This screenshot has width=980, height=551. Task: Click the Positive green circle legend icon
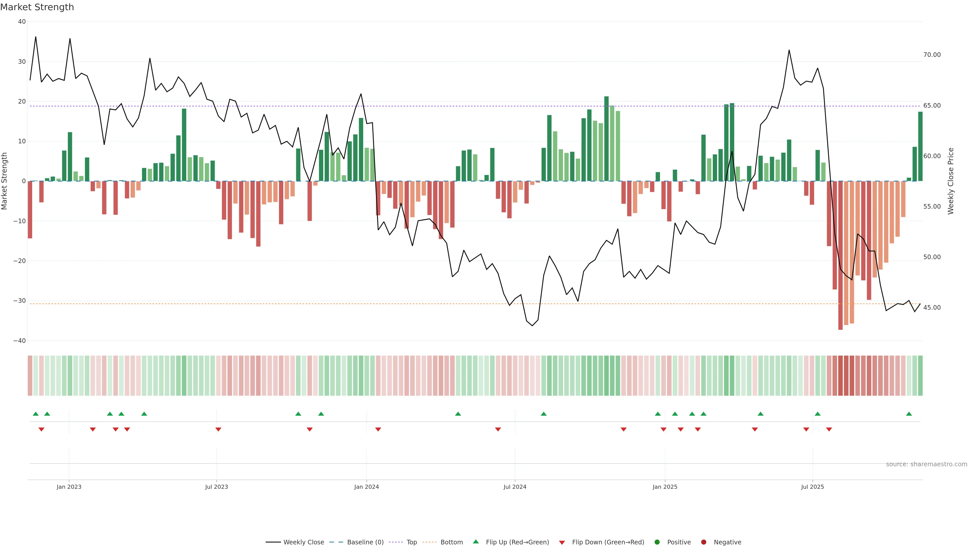click(657, 542)
